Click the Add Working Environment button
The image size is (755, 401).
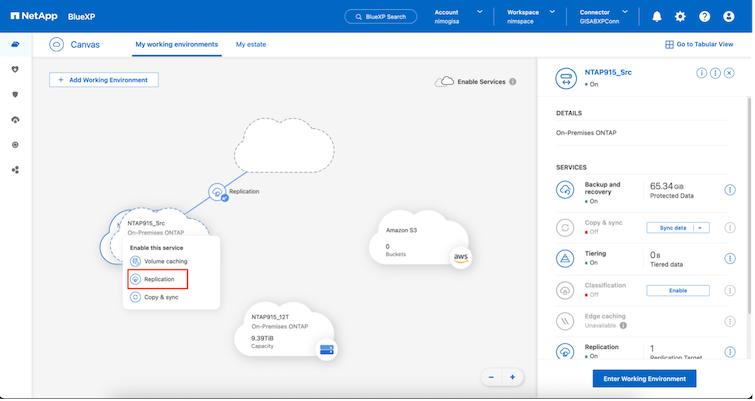[x=104, y=80]
